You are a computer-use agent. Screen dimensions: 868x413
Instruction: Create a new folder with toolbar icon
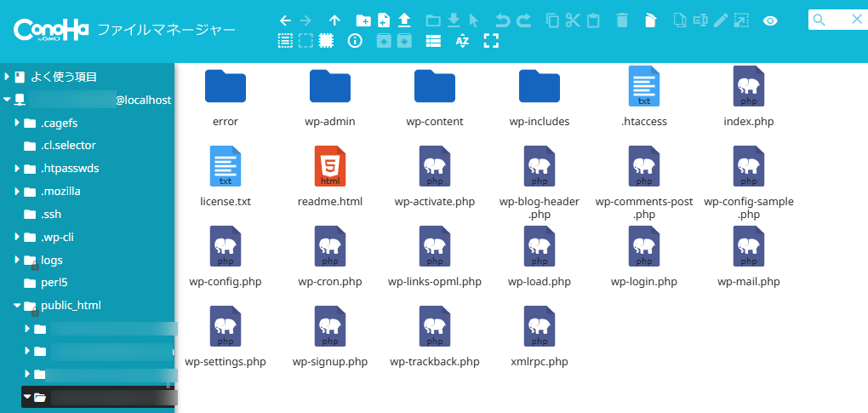[x=363, y=20]
